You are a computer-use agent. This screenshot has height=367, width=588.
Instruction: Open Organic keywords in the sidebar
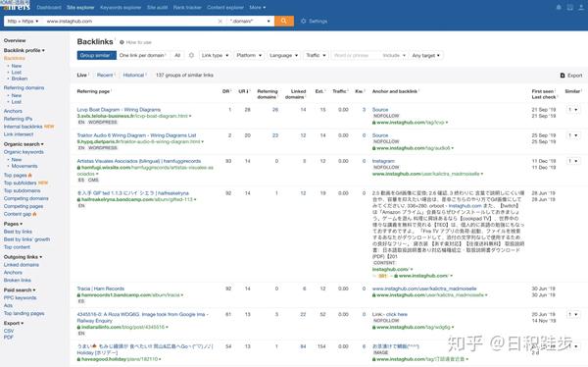pyautogui.click(x=24, y=152)
